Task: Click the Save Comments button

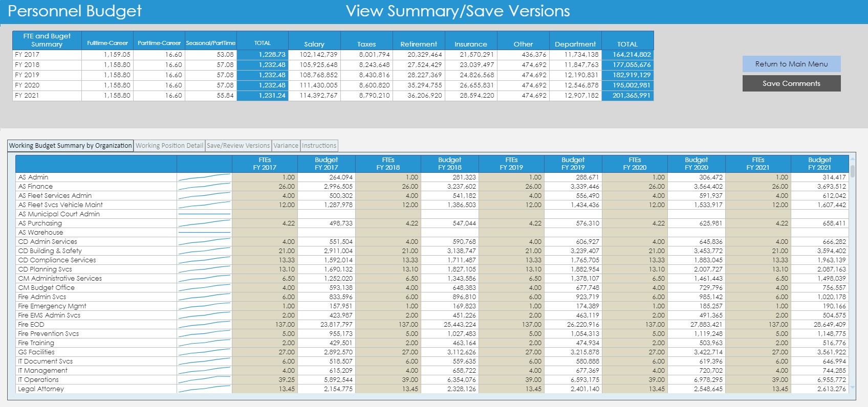Action: click(x=791, y=83)
